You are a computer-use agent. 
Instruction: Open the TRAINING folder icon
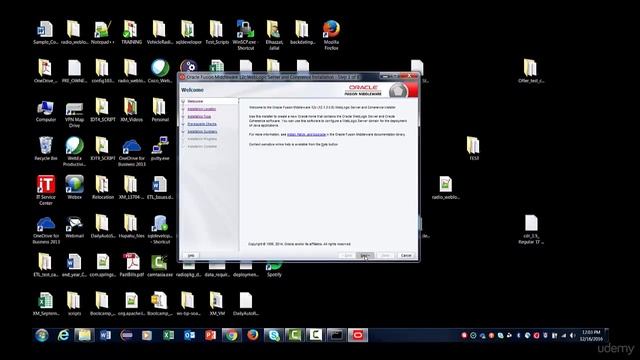(x=131, y=32)
